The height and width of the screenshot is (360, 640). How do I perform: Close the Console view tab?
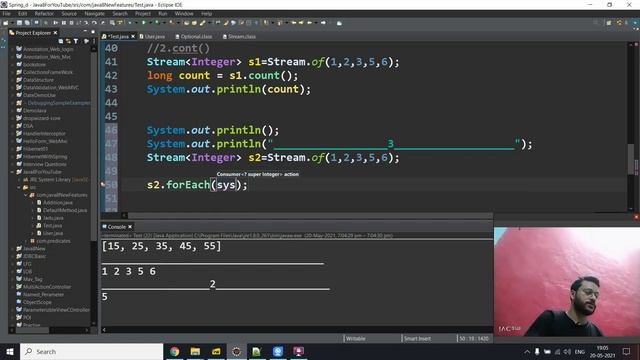pos(130,227)
